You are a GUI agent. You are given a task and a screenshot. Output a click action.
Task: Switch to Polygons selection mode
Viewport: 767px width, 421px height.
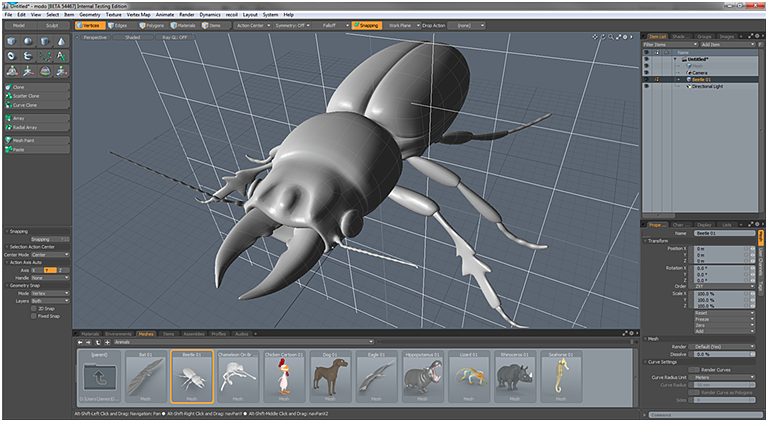point(151,25)
